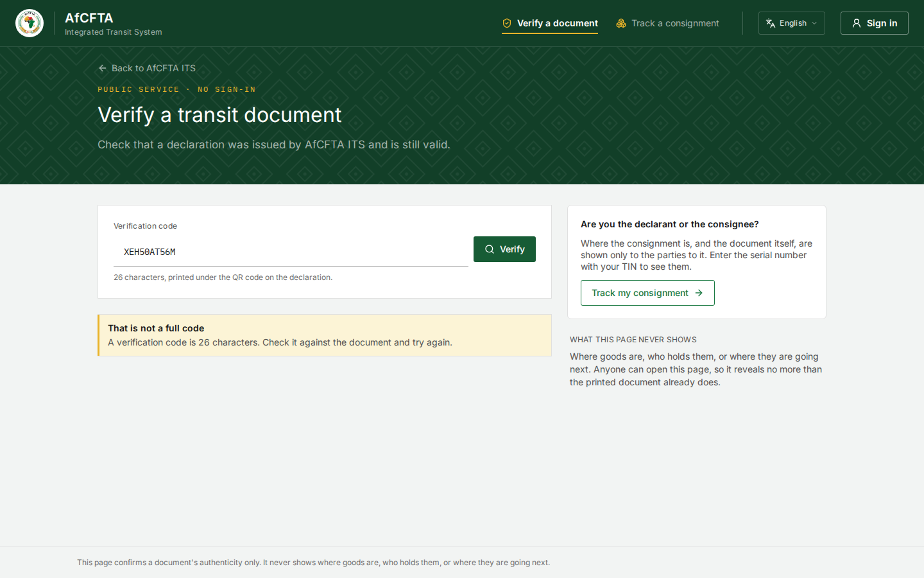924x578 pixels.
Task: Click the Track my consignment button
Action: pos(647,293)
